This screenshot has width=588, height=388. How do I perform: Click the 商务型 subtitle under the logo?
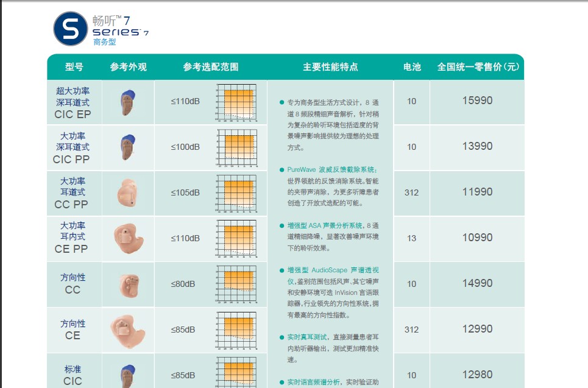coord(105,42)
